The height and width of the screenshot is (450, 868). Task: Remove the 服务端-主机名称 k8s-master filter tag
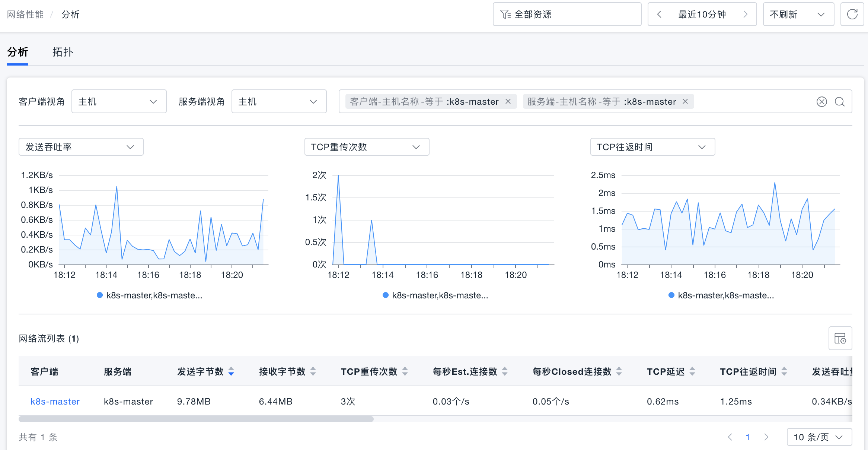click(685, 101)
